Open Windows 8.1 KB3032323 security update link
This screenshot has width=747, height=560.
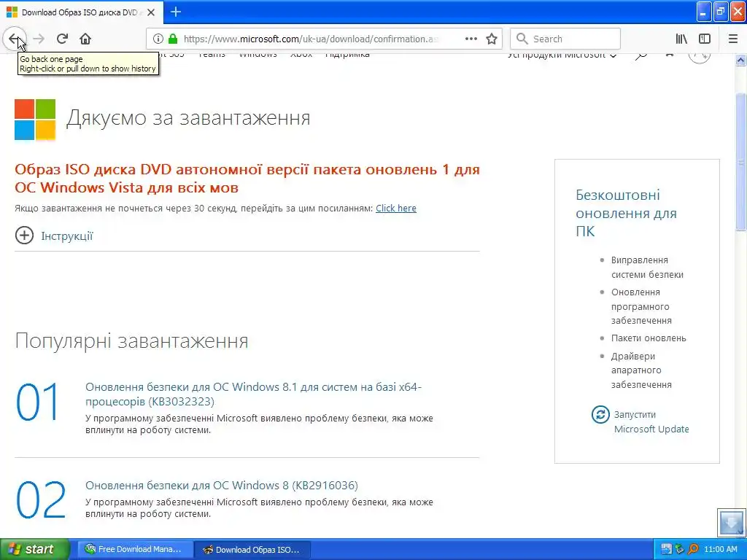(x=253, y=394)
